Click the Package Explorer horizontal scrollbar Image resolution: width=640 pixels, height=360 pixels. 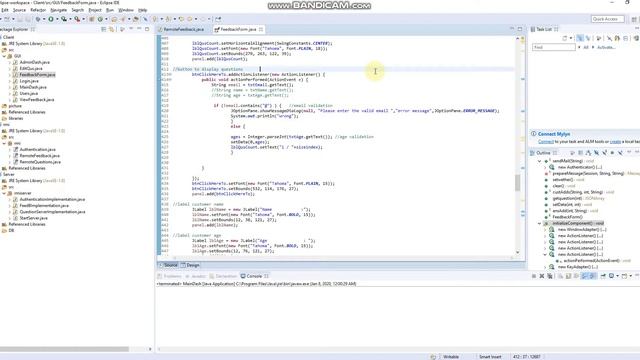[x=64, y=349]
